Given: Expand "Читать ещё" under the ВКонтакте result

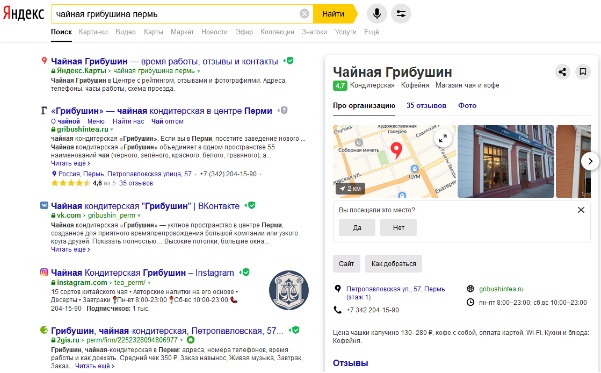Looking at the screenshot, I should coord(71,250).
